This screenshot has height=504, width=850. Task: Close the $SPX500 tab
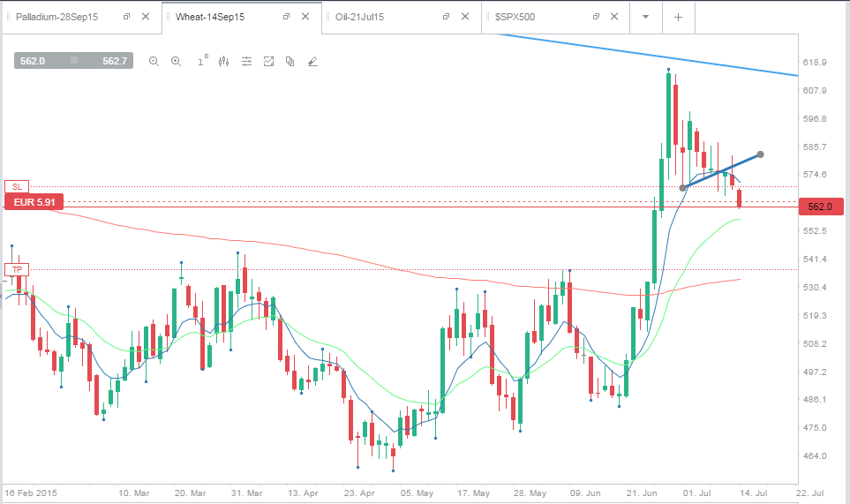[614, 17]
